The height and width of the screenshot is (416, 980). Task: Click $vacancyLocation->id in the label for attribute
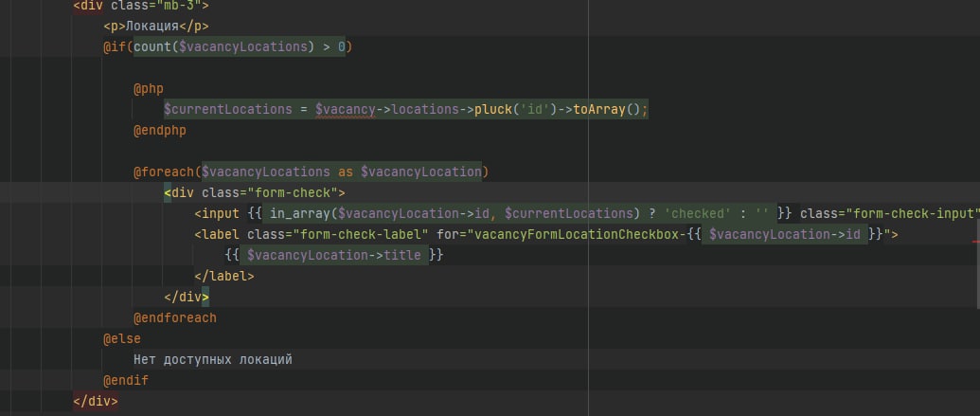tap(784, 234)
